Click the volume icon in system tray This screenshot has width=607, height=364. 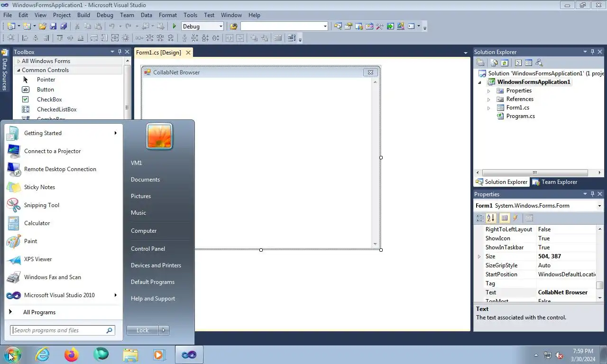pos(559,355)
